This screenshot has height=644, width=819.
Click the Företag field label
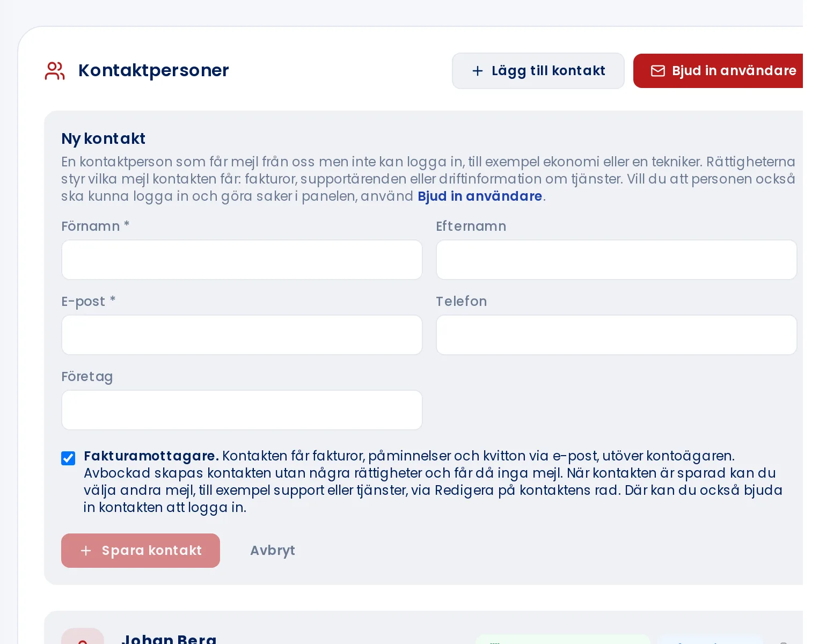(87, 377)
